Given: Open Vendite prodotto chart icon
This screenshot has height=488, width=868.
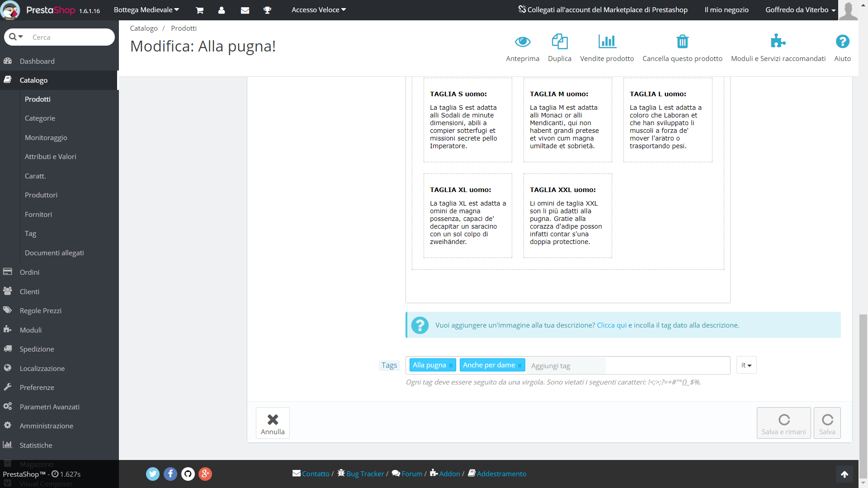Looking at the screenshot, I should pyautogui.click(x=607, y=42).
